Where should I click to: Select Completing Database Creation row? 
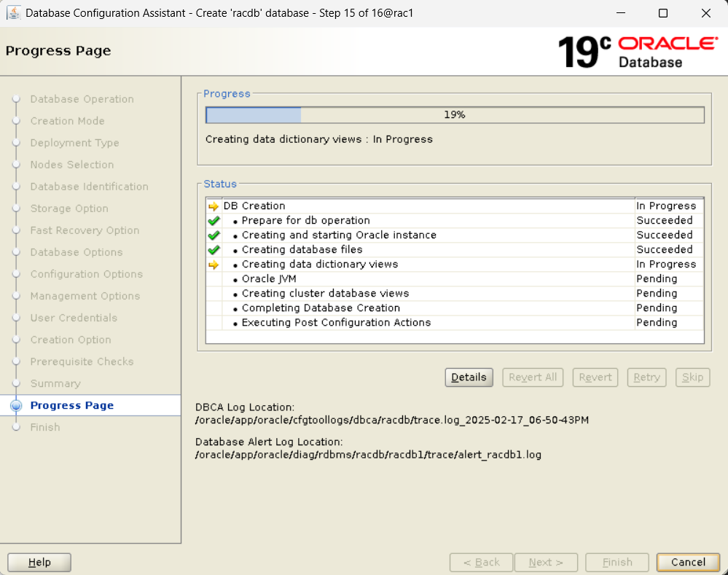coord(455,308)
